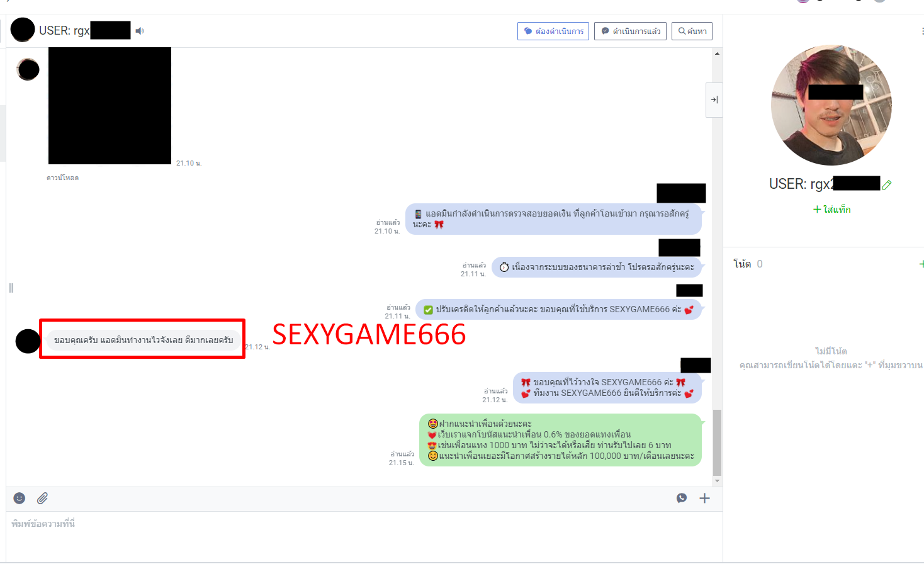
Task: Mark chat as ดำเนินการแล้ว
Action: (630, 31)
